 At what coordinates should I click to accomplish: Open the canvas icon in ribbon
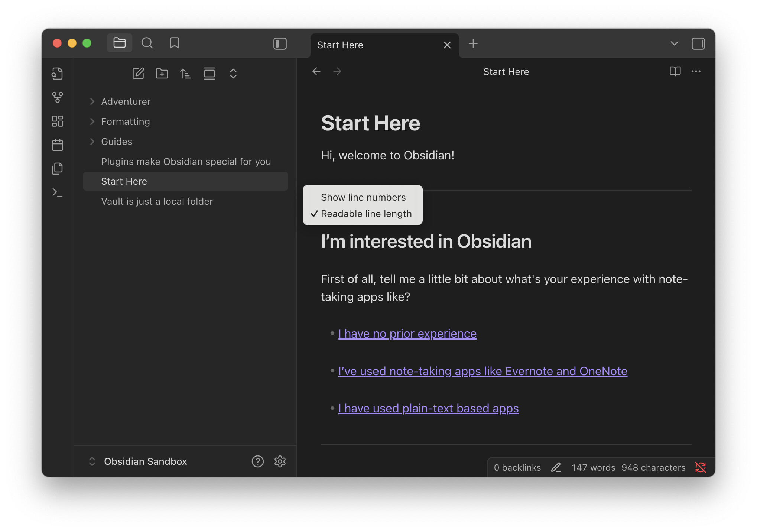[x=57, y=121]
